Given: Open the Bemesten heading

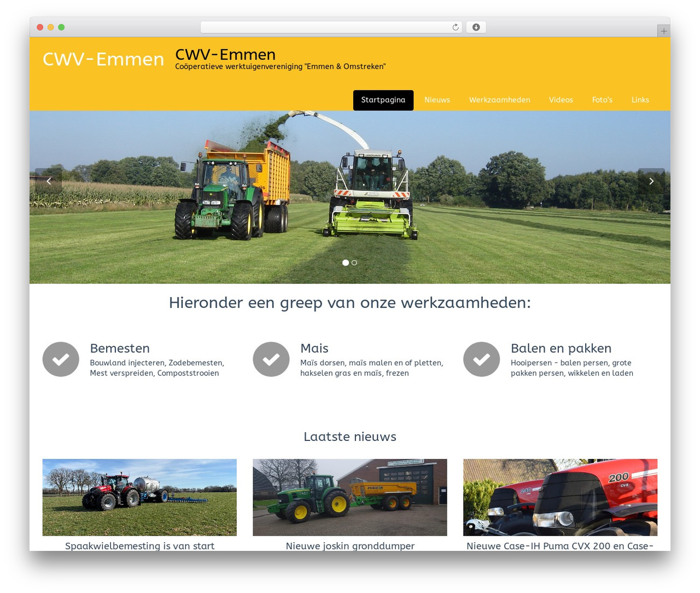Looking at the screenshot, I should pos(120,348).
